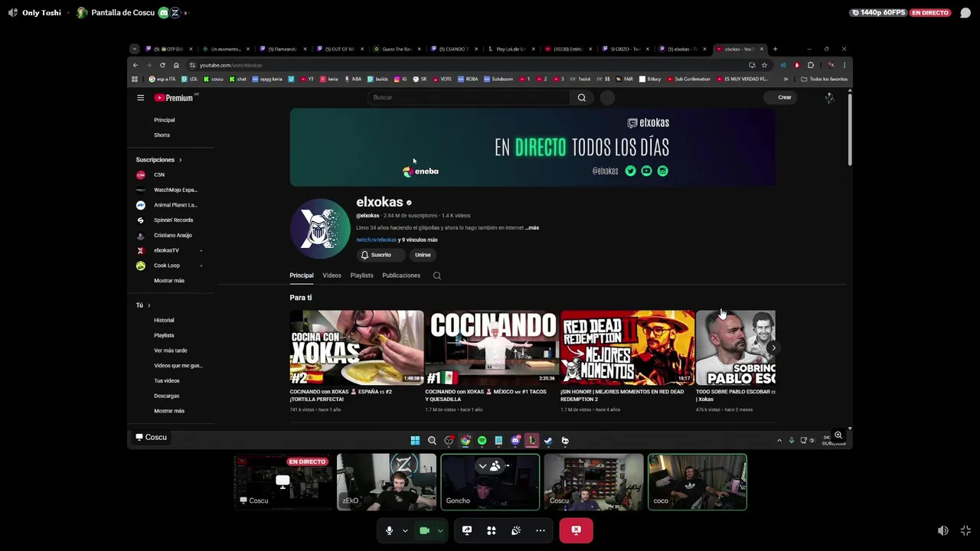Click Chrome back arrow in shared browser
Viewport: 980px width, 551px height.
[x=136, y=65]
